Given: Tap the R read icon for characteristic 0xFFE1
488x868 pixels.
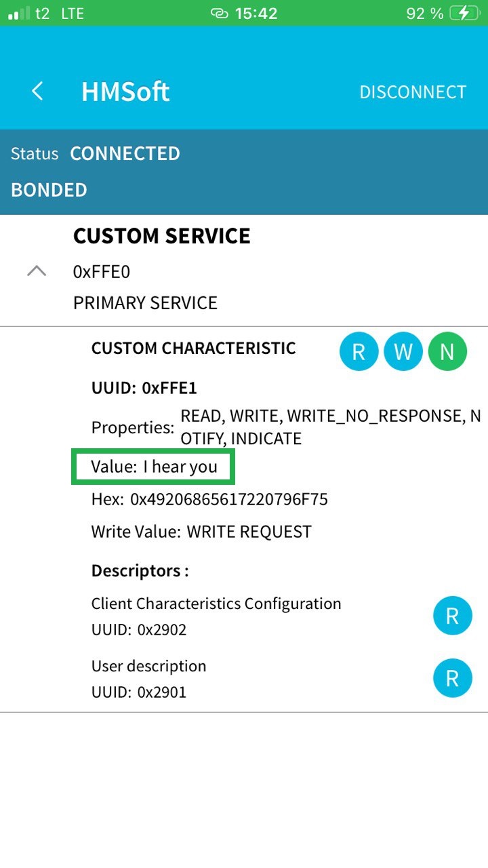Looking at the screenshot, I should (x=359, y=351).
